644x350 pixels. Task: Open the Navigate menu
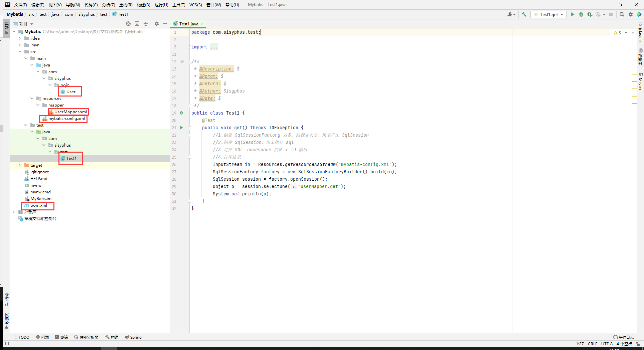(x=73, y=5)
